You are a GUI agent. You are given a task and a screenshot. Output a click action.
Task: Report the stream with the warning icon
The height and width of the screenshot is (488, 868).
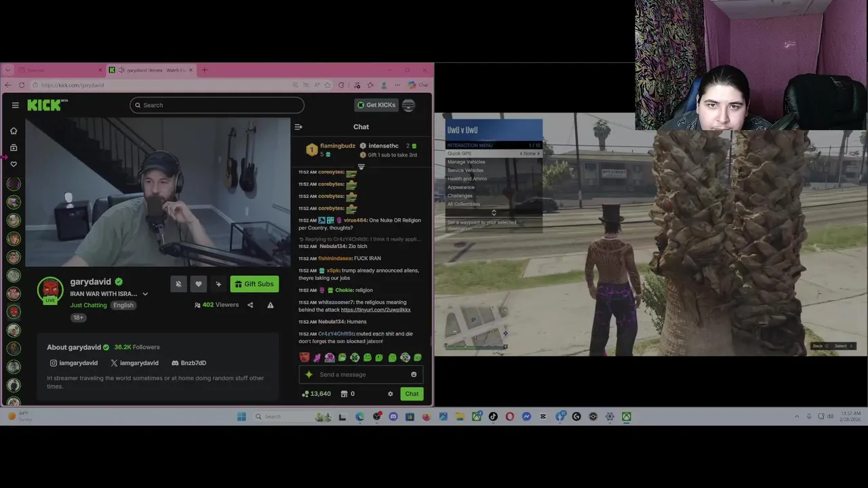click(270, 305)
